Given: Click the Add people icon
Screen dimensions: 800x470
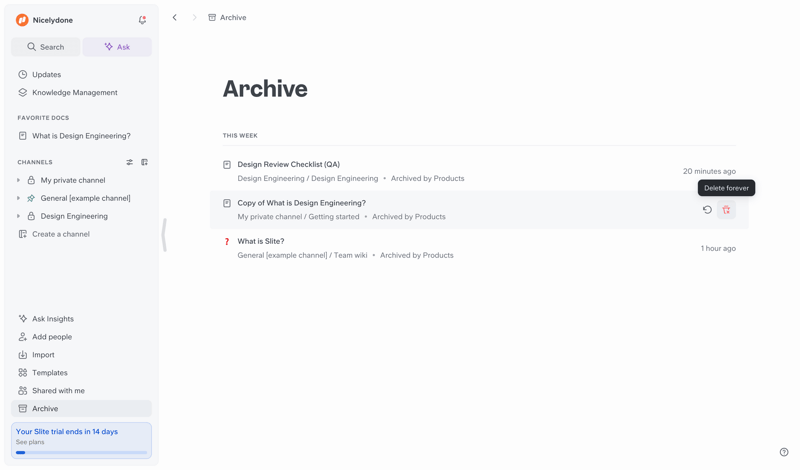Looking at the screenshot, I should (x=22, y=337).
